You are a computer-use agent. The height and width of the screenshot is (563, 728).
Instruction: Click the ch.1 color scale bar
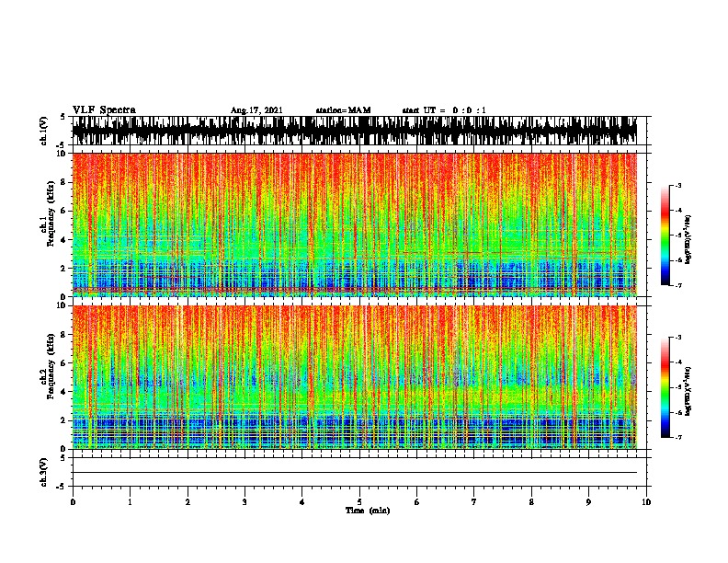pyautogui.click(x=665, y=236)
